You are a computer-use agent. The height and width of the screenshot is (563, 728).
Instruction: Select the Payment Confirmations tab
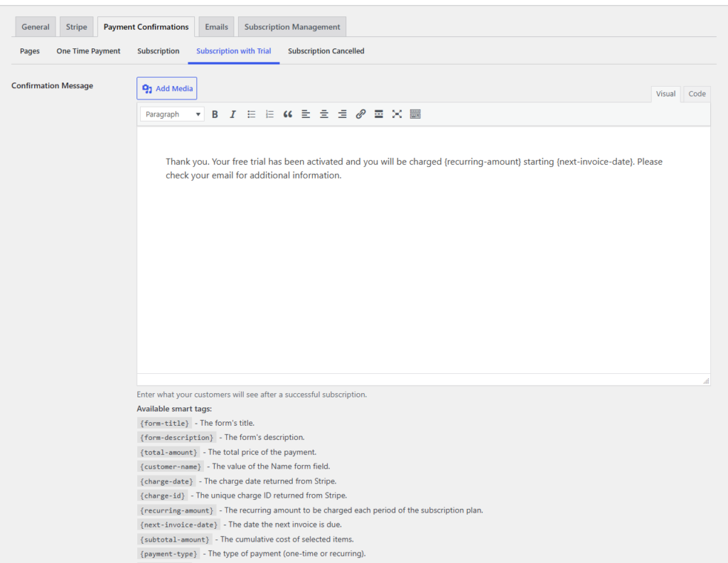[x=146, y=27]
